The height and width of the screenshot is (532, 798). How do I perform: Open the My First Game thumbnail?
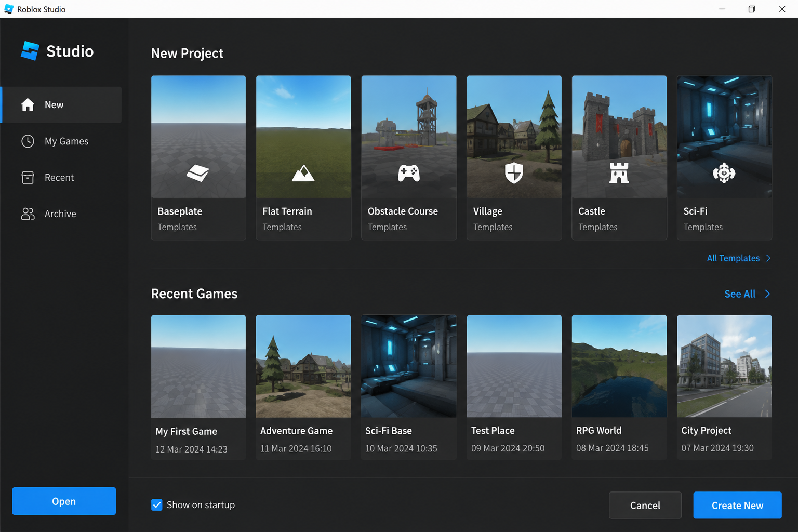coord(198,366)
